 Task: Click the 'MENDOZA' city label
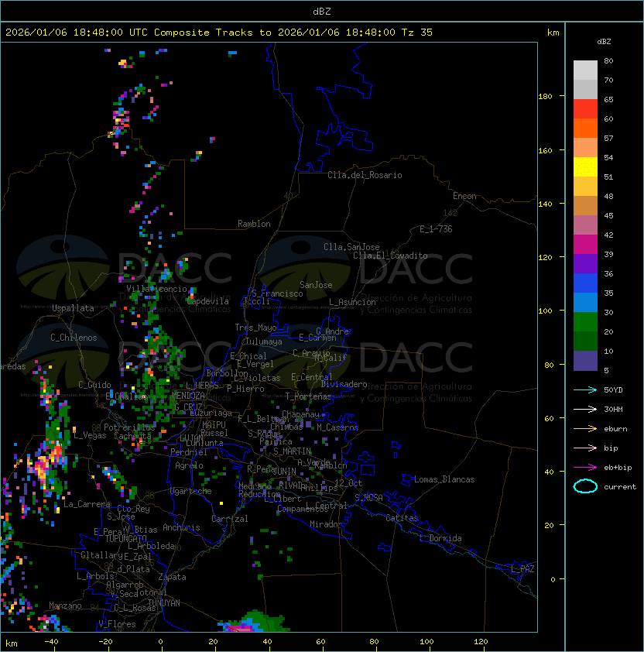[x=188, y=395]
